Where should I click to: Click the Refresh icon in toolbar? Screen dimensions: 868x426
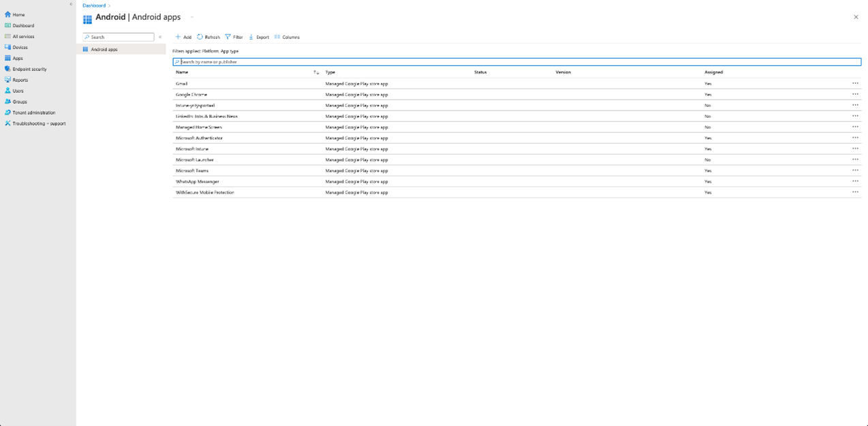click(200, 37)
